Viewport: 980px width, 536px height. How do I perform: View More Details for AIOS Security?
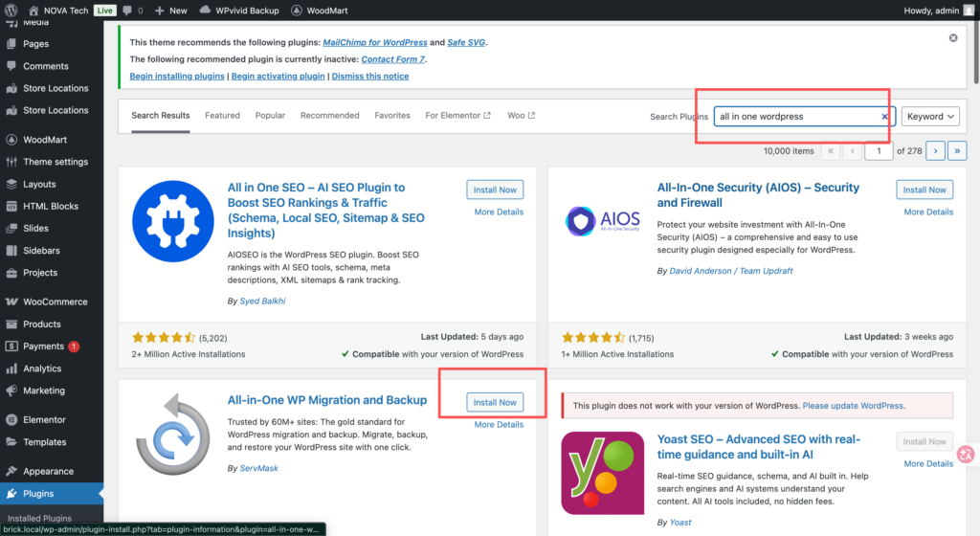[x=928, y=212]
